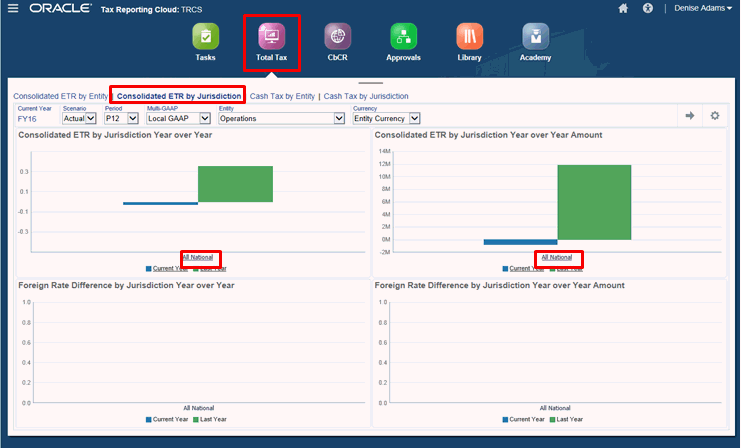This screenshot has width=741, height=448.
Task: Open the gear settings icon in POV bar
Action: pos(715,115)
